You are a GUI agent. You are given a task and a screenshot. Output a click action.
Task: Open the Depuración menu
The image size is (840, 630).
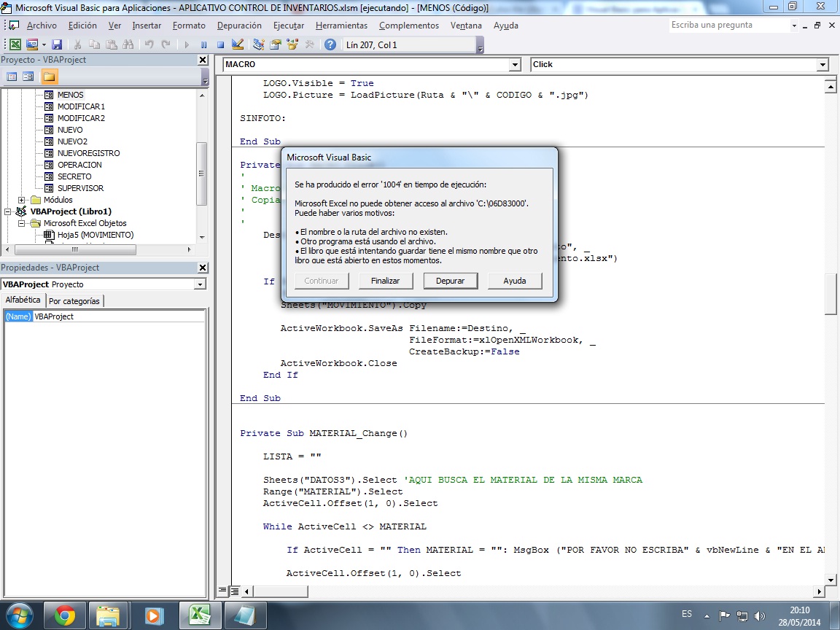point(239,26)
